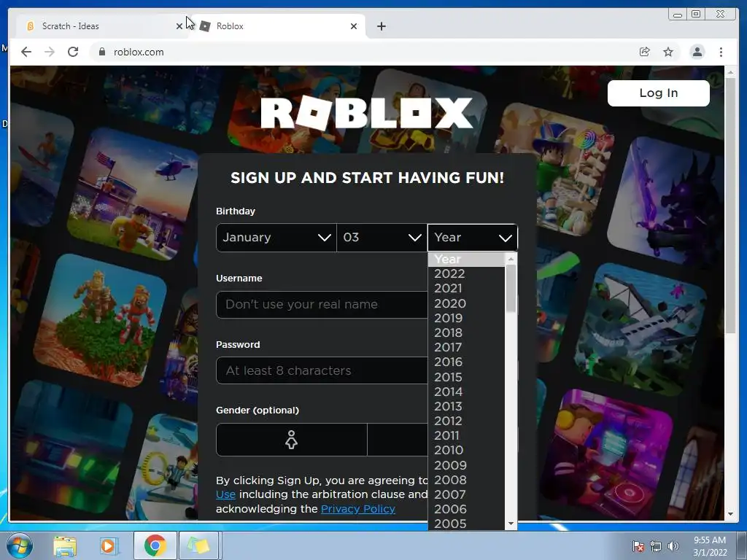Screen dimensions: 747x560
Task: Click the Username input field
Action: pos(322,305)
